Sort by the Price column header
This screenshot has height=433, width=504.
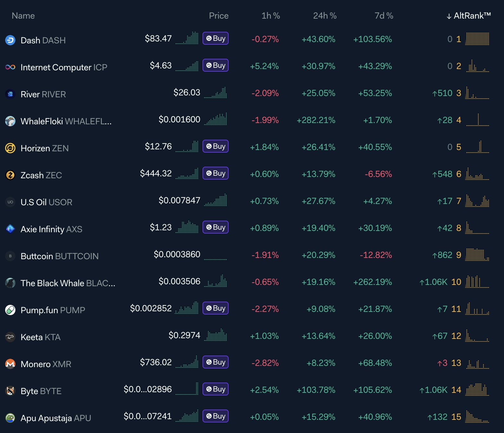click(219, 16)
